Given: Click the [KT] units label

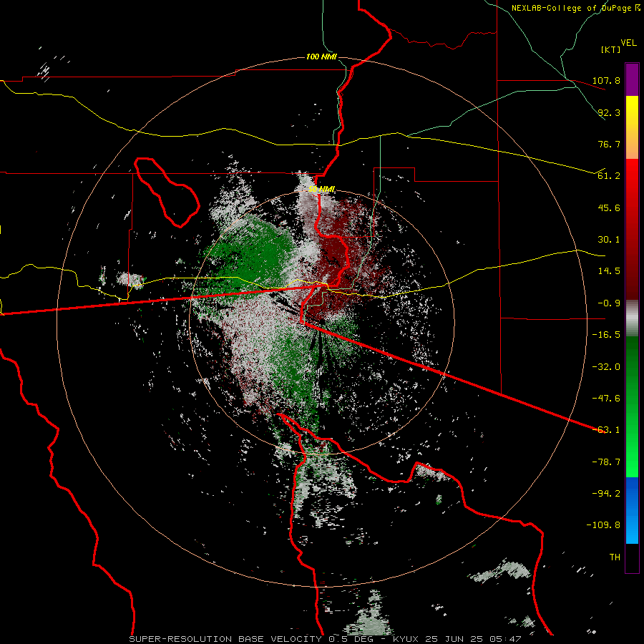Looking at the screenshot, I should point(611,49).
